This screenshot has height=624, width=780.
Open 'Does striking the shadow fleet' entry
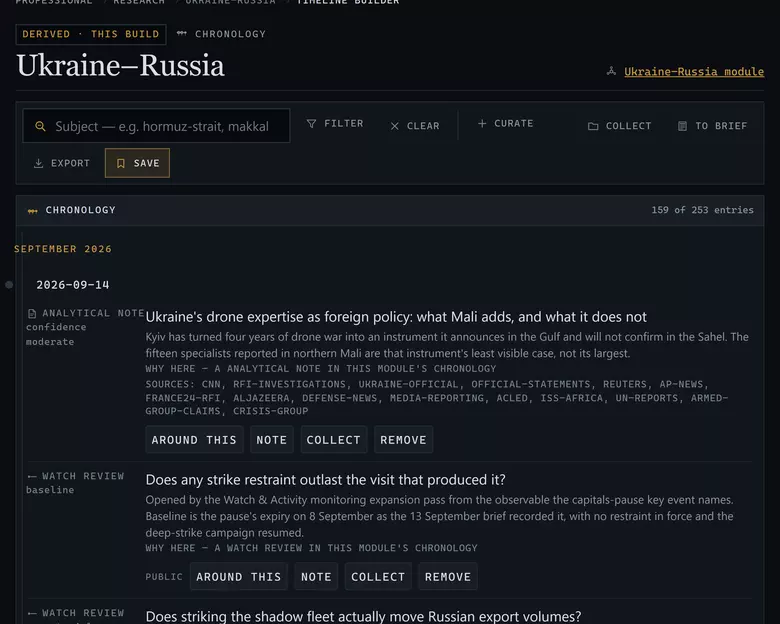click(x=363, y=617)
